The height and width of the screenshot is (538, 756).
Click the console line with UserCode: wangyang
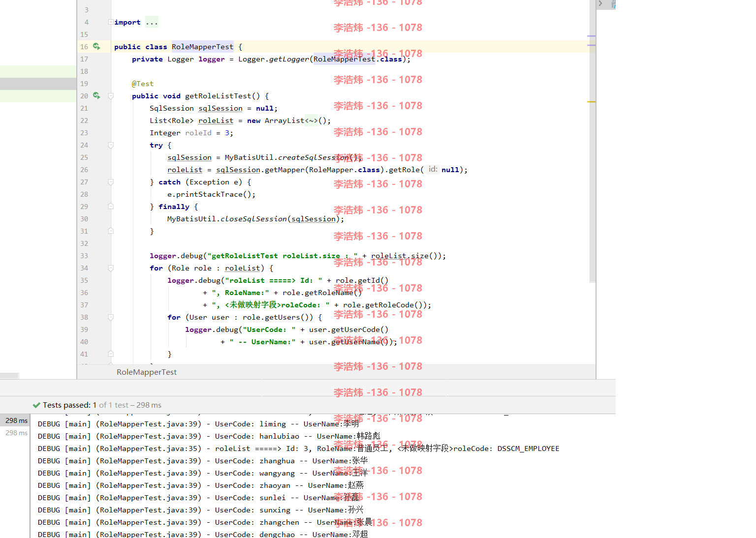203,473
